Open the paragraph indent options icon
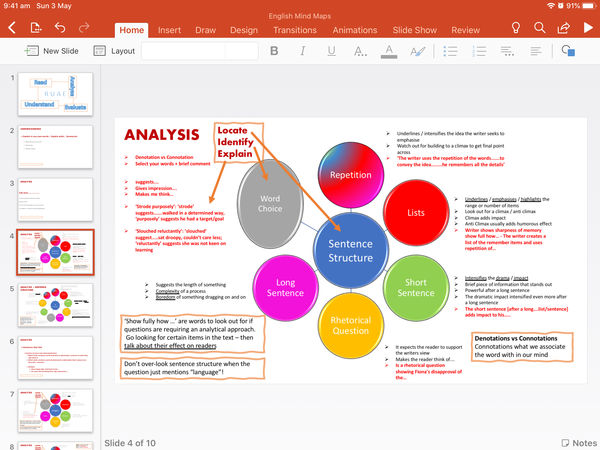Screen dimensions: 600x450 (x=507, y=51)
